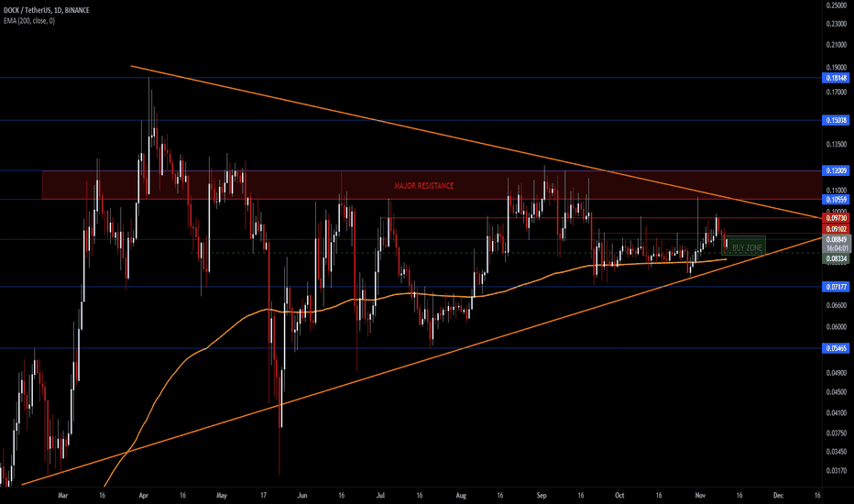Click the 0.04500 price axis tick
Viewport: 854px width, 504px height.
pos(836,392)
